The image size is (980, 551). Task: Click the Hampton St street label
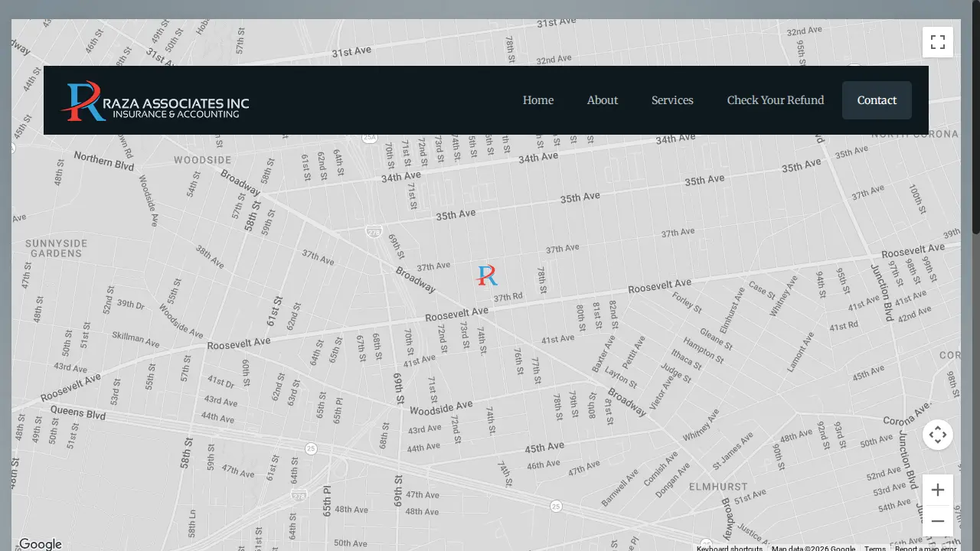click(703, 349)
